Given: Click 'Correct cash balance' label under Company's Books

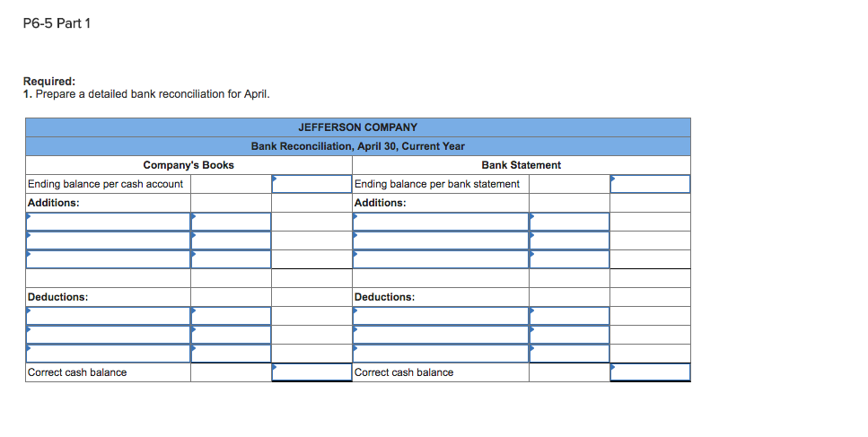Looking at the screenshot, I should [x=77, y=372].
